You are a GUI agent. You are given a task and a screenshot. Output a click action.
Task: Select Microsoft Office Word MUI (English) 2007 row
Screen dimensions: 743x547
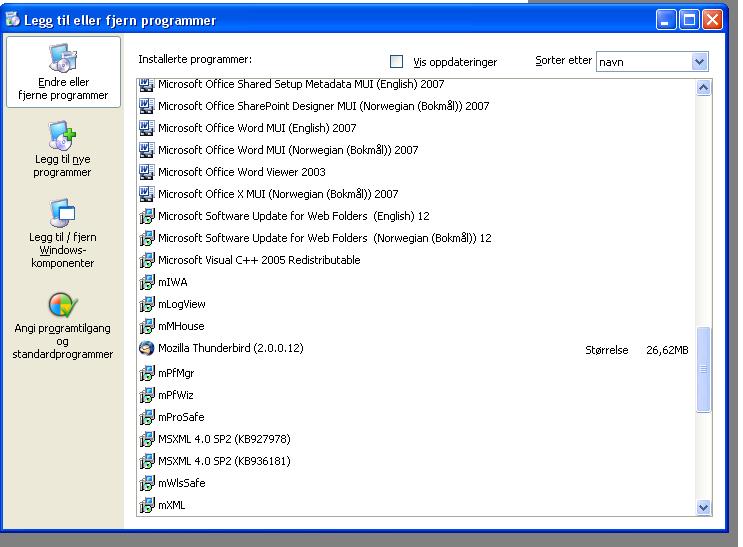click(x=416, y=128)
